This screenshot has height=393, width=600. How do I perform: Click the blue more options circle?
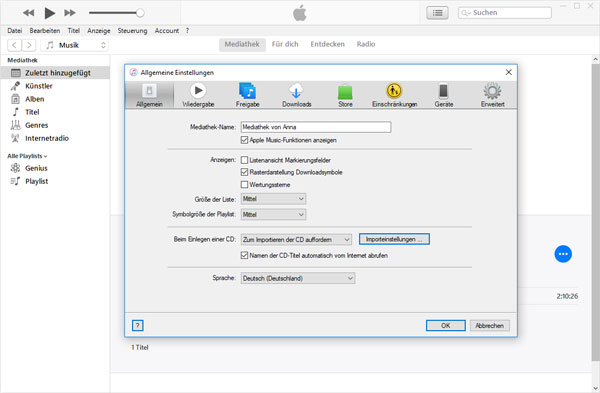(563, 254)
